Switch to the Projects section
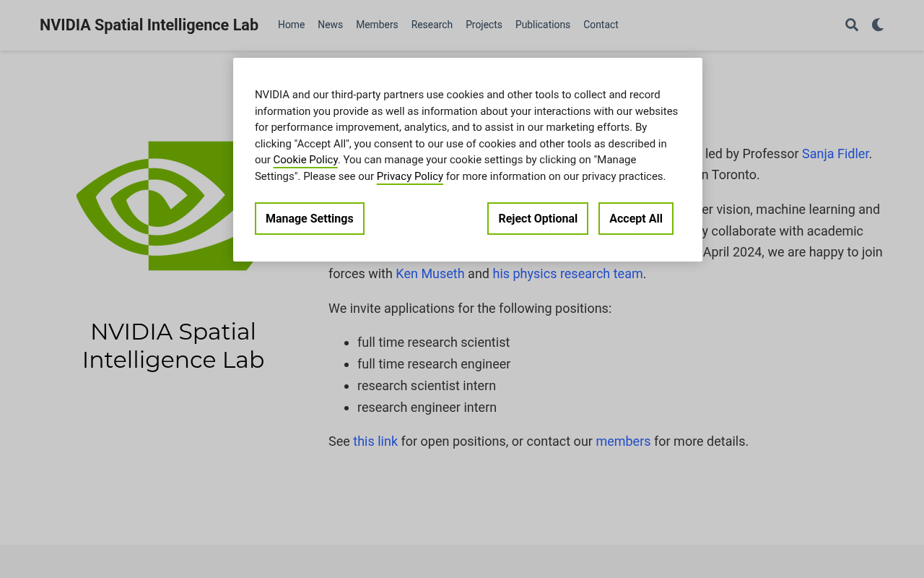Screen dimensions: 924x578 click(x=483, y=25)
